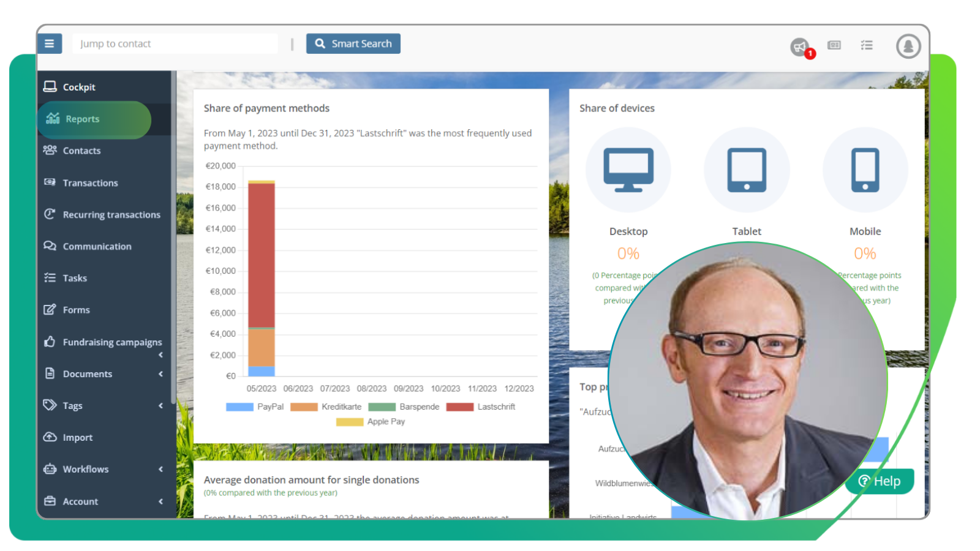The height and width of the screenshot is (551, 980).
Task: Open Cockpit from the sidebar
Action: point(79,86)
